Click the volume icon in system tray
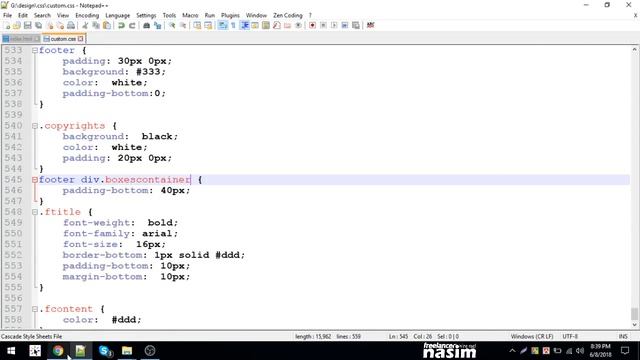640x360 pixels. click(580, 351)
